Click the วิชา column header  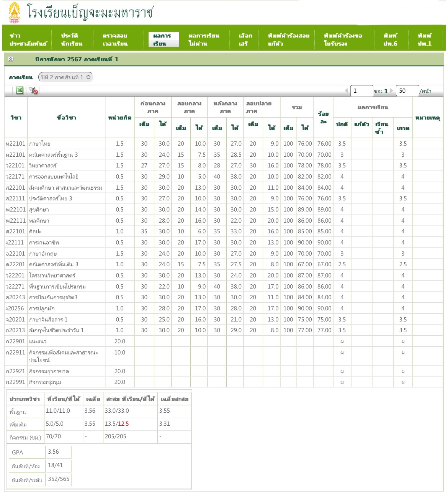pos(16,118)
